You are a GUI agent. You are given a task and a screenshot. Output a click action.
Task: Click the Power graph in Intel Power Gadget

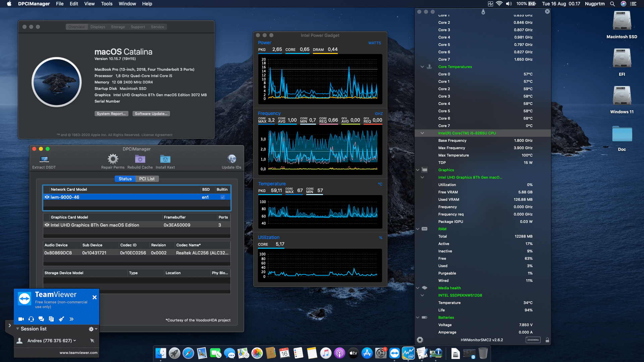[320, 79]
